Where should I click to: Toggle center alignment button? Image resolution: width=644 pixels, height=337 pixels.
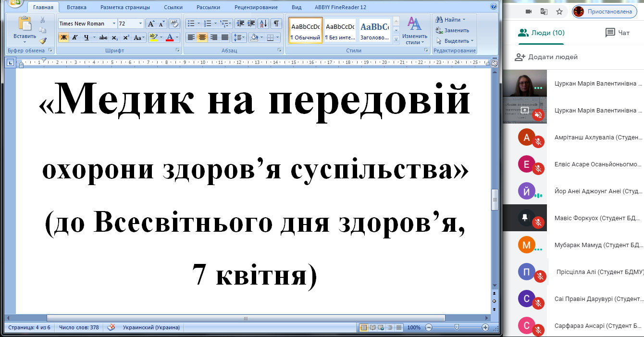202,37
